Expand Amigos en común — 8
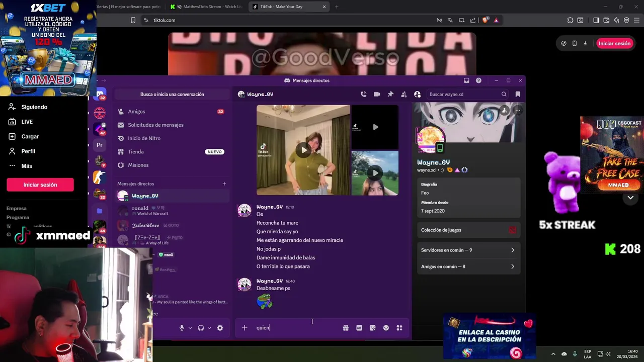This screenshot has height=362, width=644. coord(468,266)
